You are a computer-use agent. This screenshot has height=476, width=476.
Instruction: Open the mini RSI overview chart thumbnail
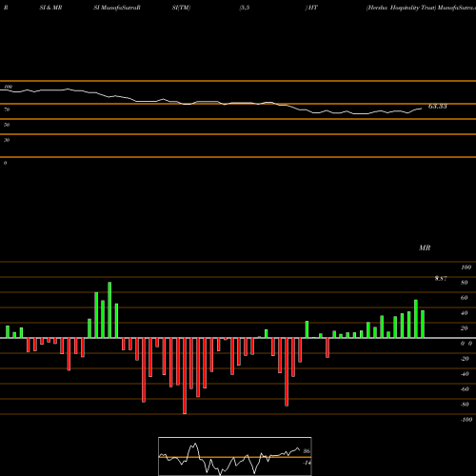coord(235,456)
